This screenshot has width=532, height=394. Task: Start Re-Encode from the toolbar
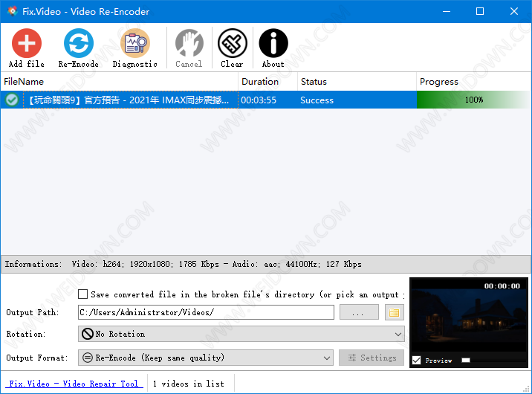[x=79, y=43]
